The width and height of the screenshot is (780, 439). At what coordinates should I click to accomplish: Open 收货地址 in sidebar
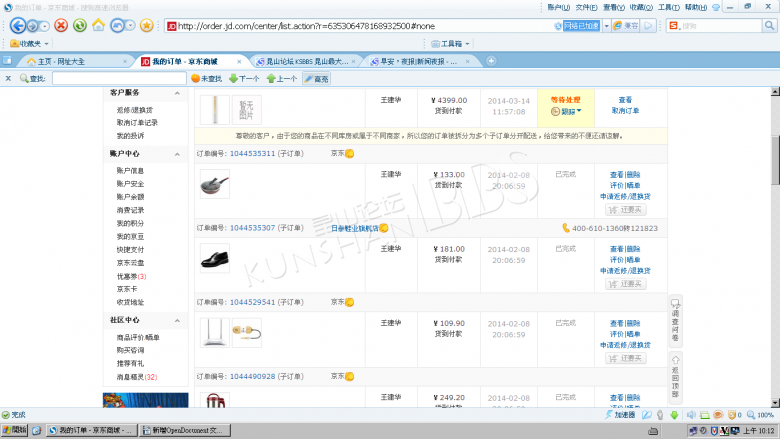pos(130,302)
